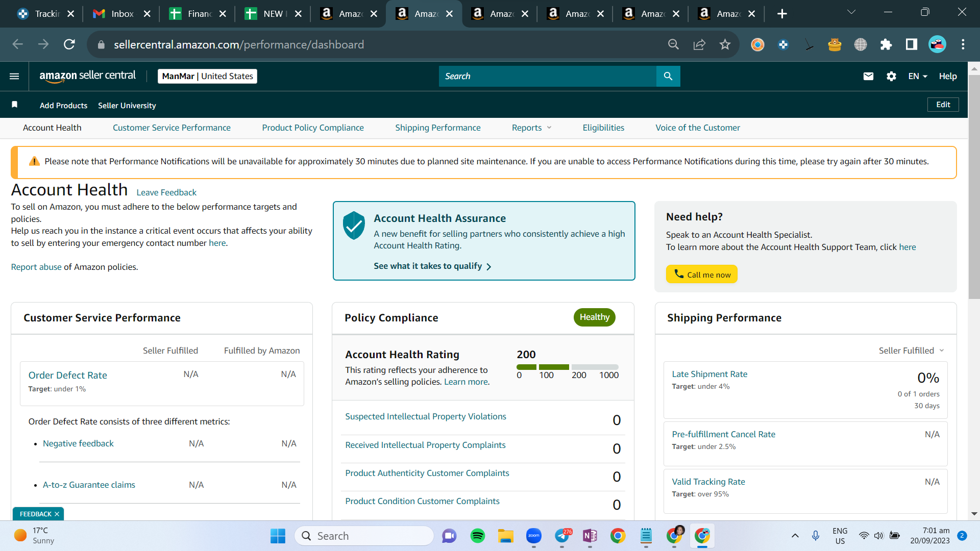Open the Notepad app on the taskbar
The height and width of the screenshot is (551, 980).
[646, 536]
